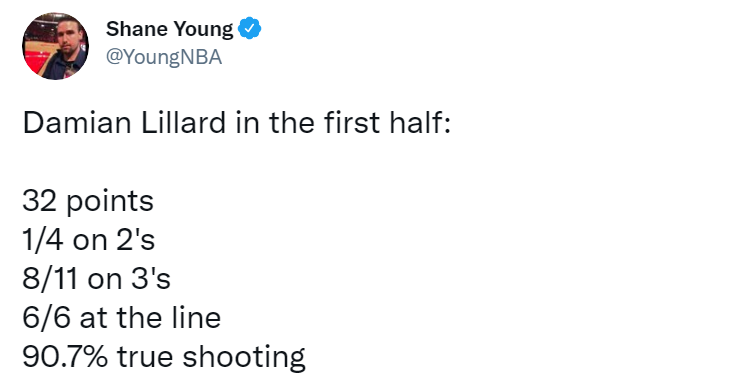The image size is (746, 386).
Task: Click the word 'Young' in the display name
Action: click(x=203, y=30)
